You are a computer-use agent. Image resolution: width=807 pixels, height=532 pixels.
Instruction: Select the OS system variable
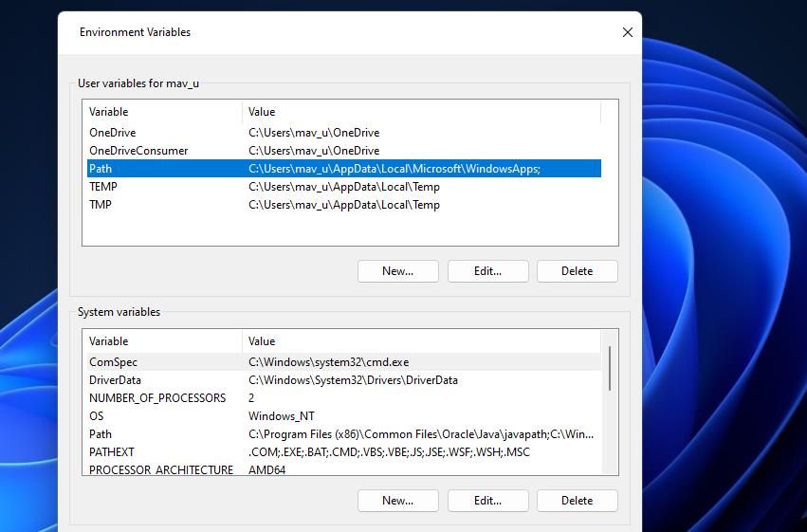tap(344, 416)
